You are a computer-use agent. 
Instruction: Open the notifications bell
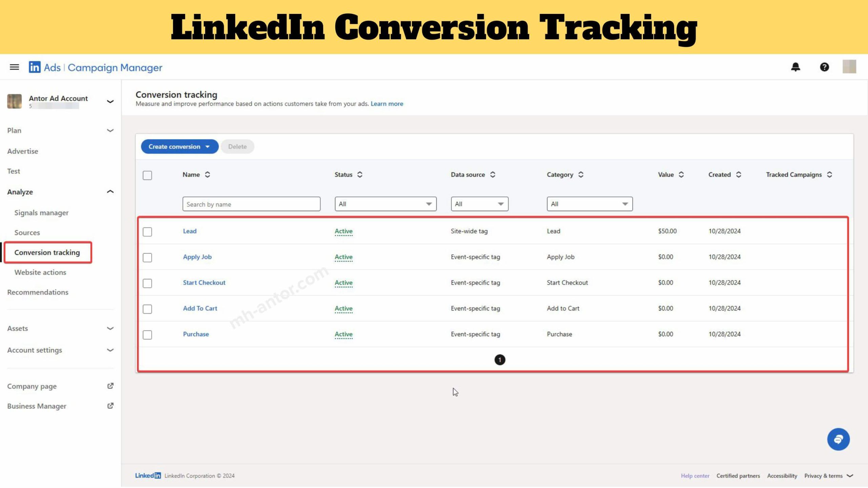tap(795, 67)
